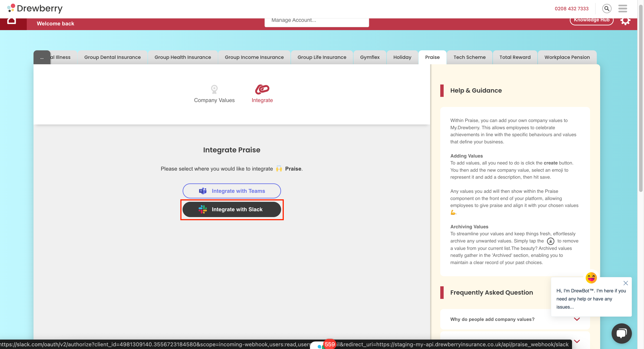Expand 'Why do people add company values?' chevron
This screenshot has width=644, height=349.
[577, 319]
